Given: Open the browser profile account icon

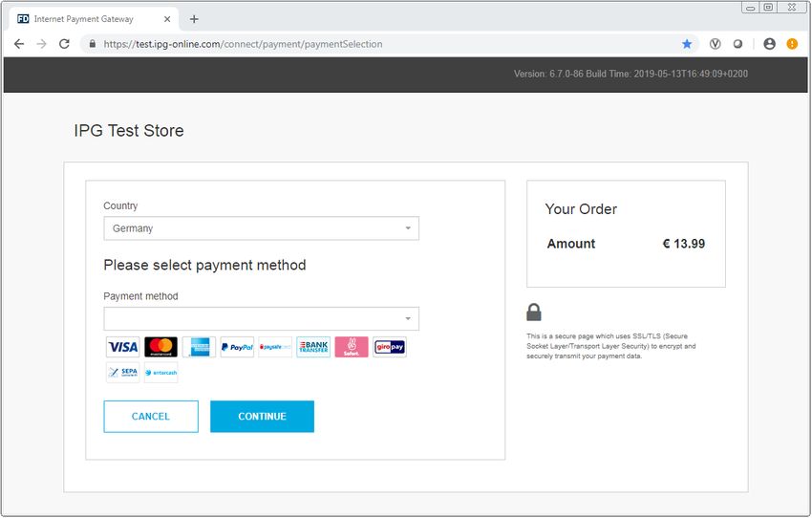Looking at the screenshot, I should point(770,44).
